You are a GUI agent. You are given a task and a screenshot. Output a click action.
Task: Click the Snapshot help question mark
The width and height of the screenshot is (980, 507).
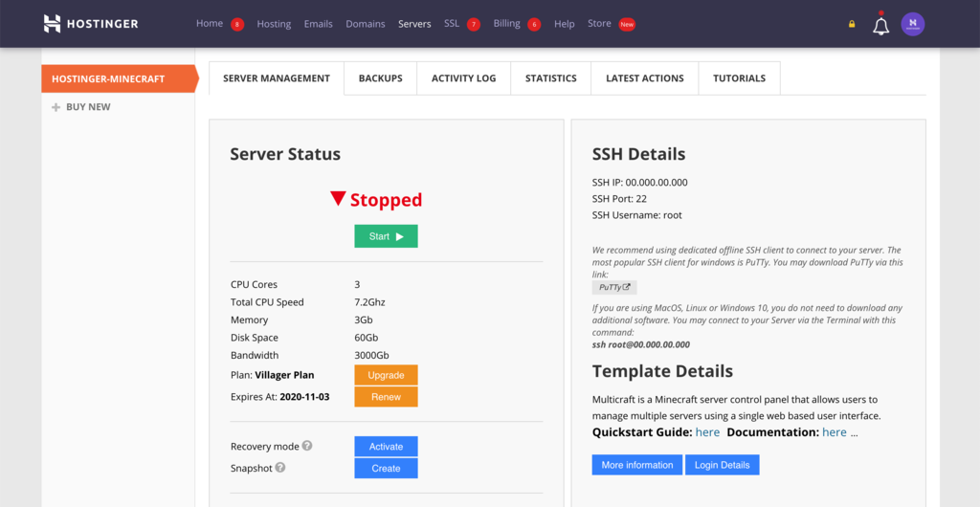[x=280, y=467]
